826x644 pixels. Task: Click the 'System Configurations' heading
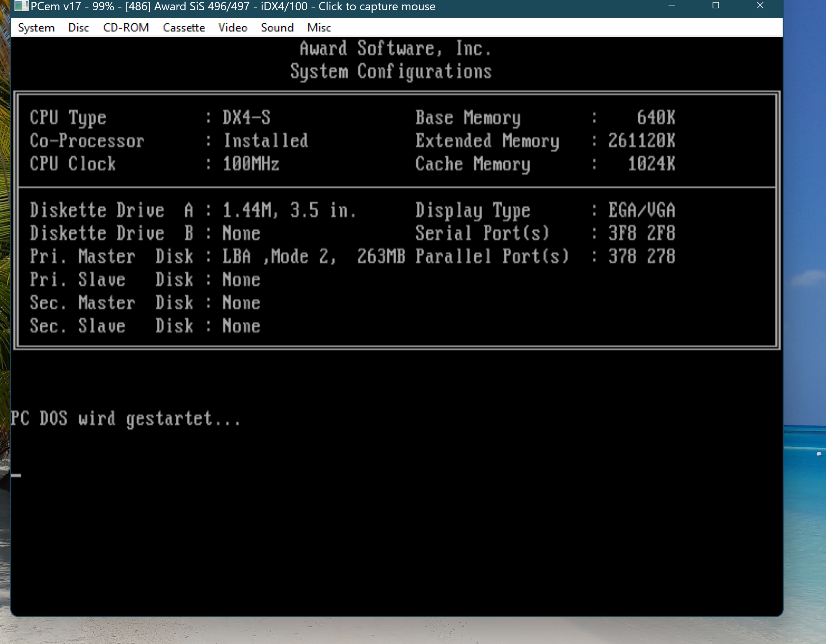[391, 72]
